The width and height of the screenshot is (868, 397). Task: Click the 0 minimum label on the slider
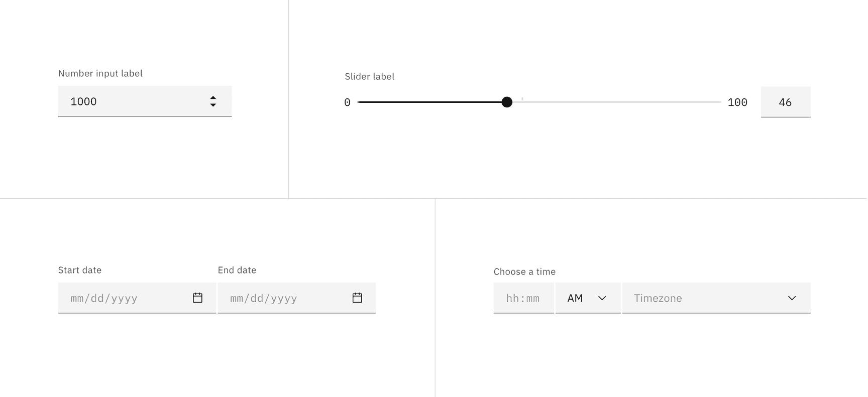tap(347, 102)
